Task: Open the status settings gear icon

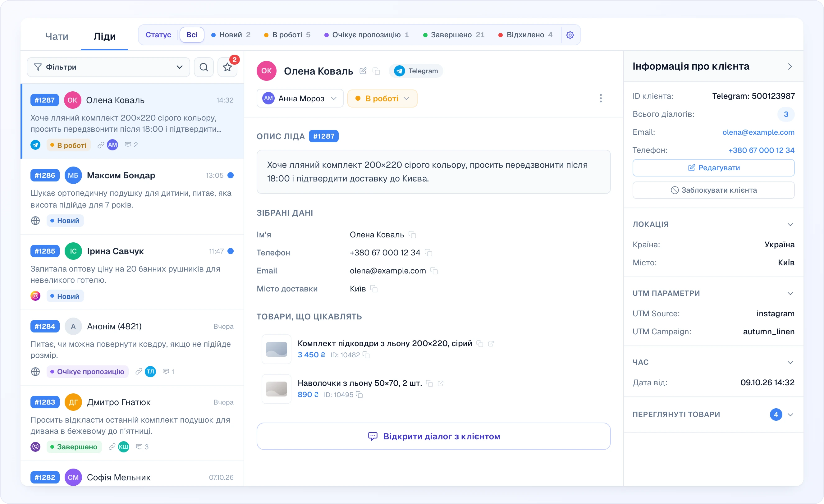Action: [x=570, y=35]
